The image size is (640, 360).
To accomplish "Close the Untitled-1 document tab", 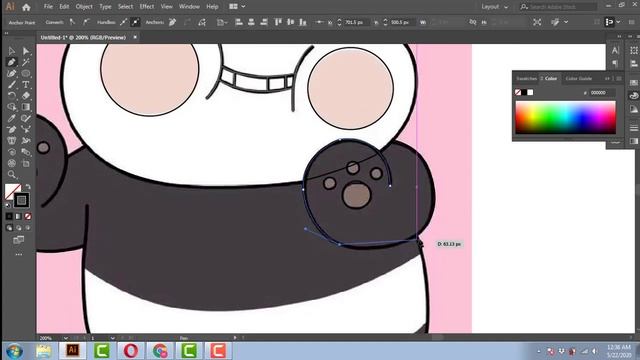I will tap(135, 38).
